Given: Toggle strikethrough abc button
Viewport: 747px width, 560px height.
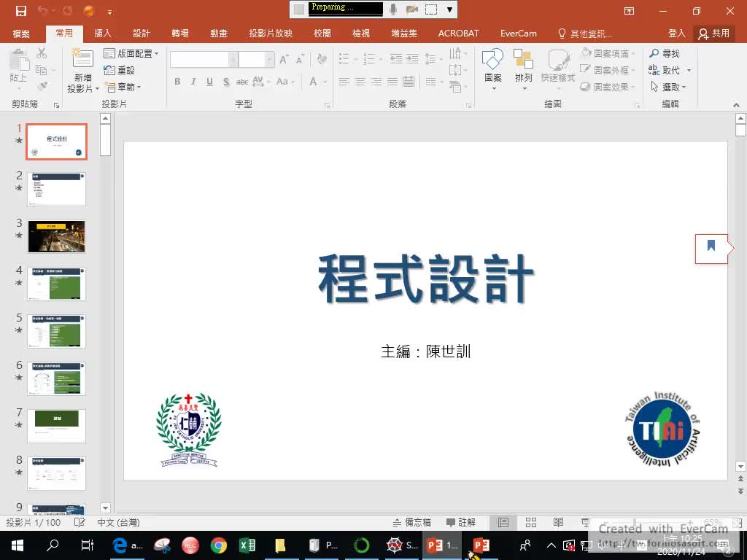Looking at the screenshot, I should [242, 82].
